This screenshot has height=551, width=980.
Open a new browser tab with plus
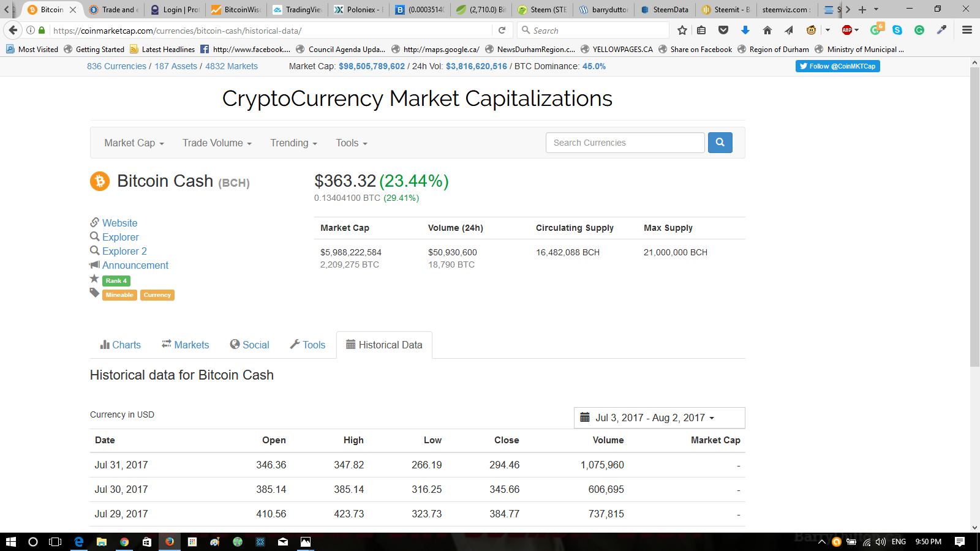862,9
